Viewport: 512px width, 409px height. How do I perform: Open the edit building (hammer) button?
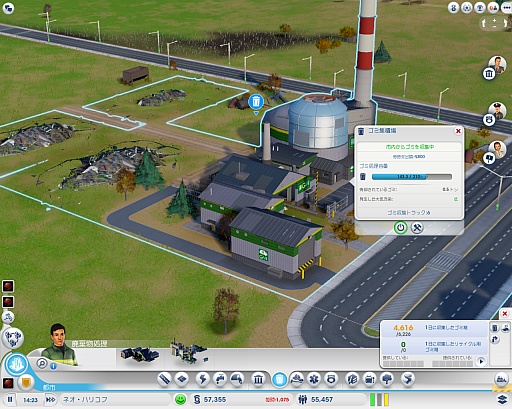pos(417,228)
